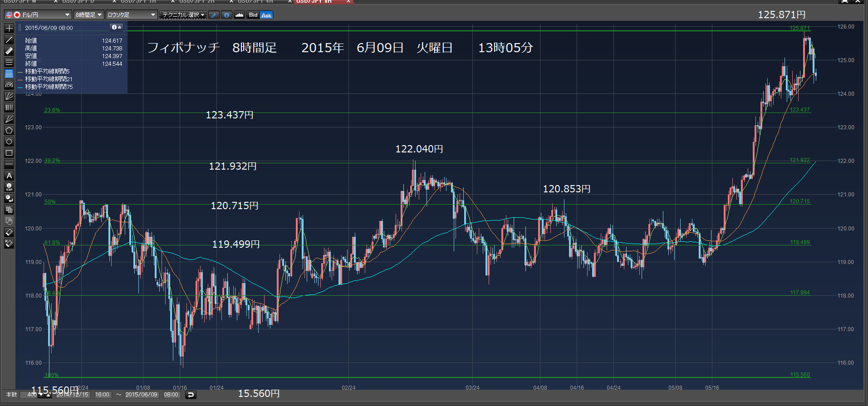Viewport: 868px width, 406px height.
Task: Select the rectangle shape tool
Action: 9,153
